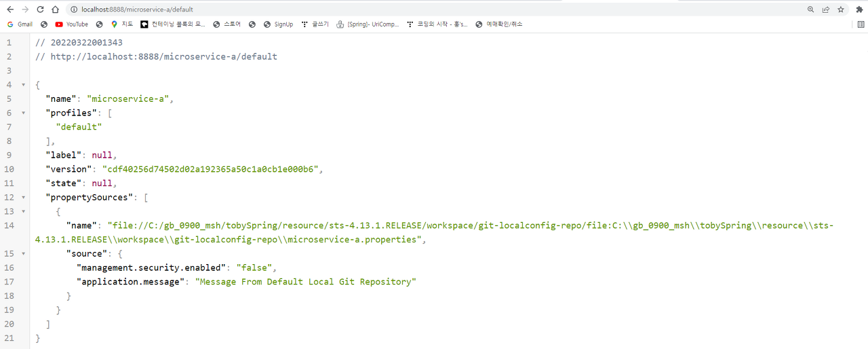Click the file path value on line 14
Screen dimensions: 868x349
click(435, 232)
